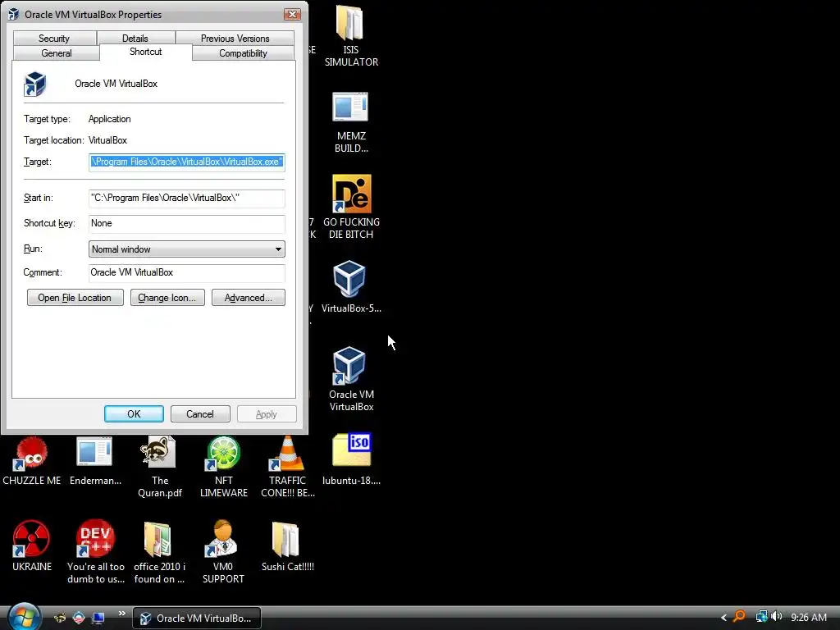
Task: Open the orange magnifier tray icon
Action: [739, 617]
